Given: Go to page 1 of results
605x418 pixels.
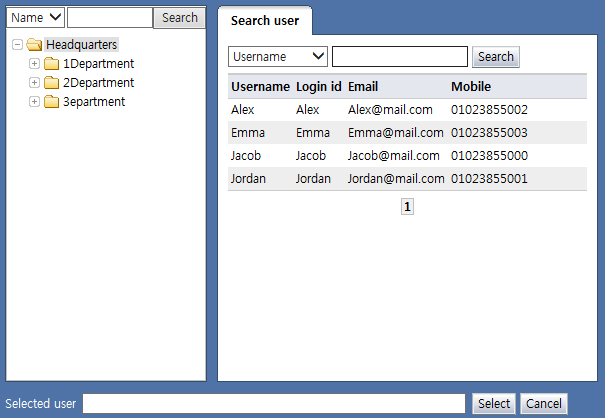Looking at the screenshot, I should [407, 206].
